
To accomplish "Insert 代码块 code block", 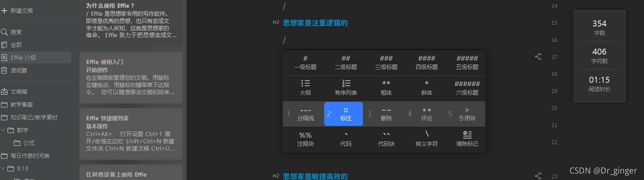I will [386, 139].
